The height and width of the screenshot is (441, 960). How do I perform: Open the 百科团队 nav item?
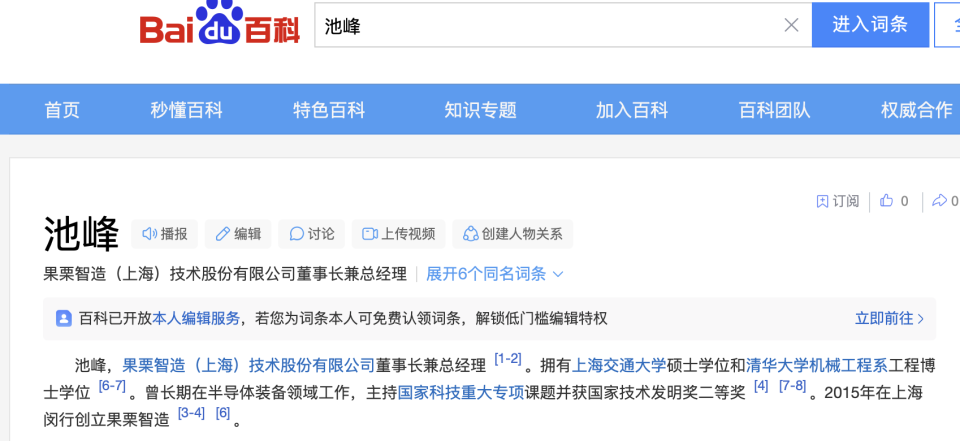click(x=774, y=110)
